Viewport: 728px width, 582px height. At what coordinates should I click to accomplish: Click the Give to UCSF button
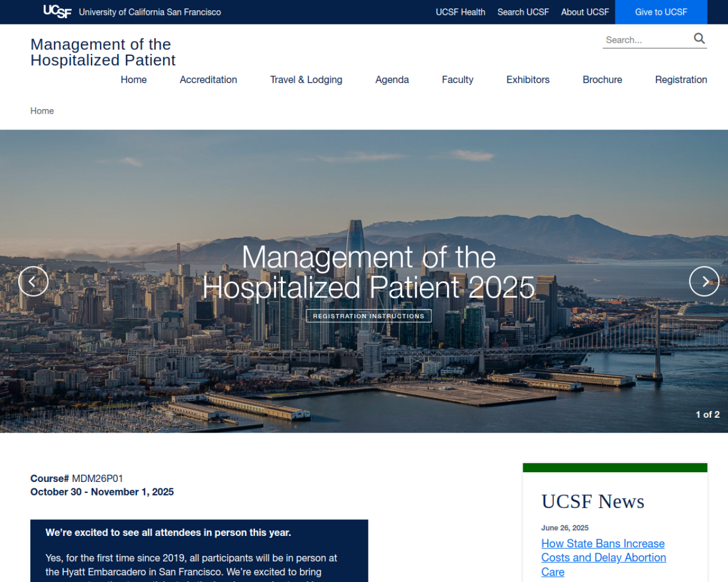click(661, 12)
